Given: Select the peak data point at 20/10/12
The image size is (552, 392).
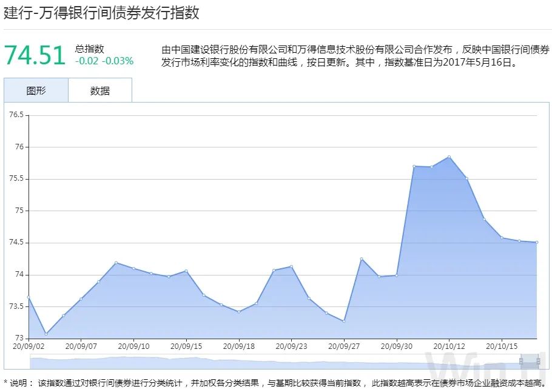Looking at the screenshot, I should pos(449,157).
